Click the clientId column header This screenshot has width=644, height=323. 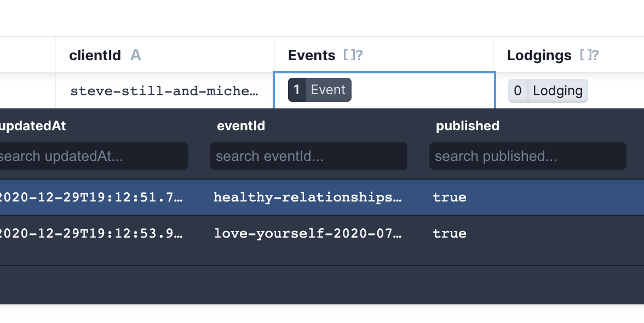coord(165,55)
